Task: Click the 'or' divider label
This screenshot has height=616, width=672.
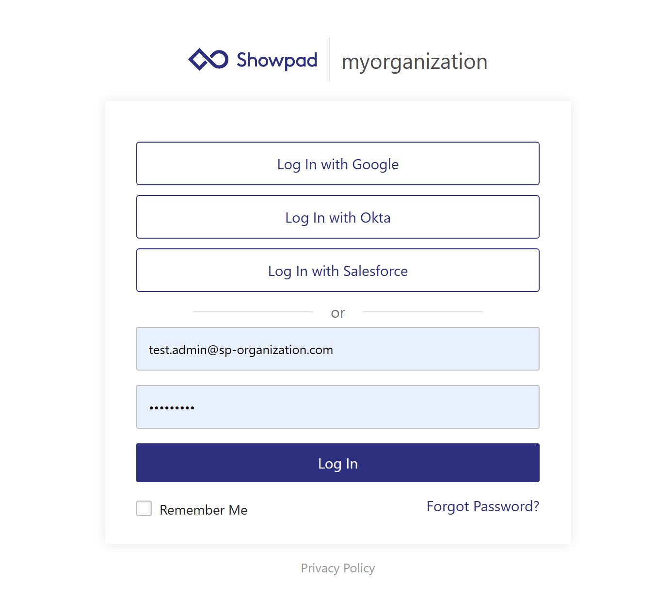Action: point(338,312)
